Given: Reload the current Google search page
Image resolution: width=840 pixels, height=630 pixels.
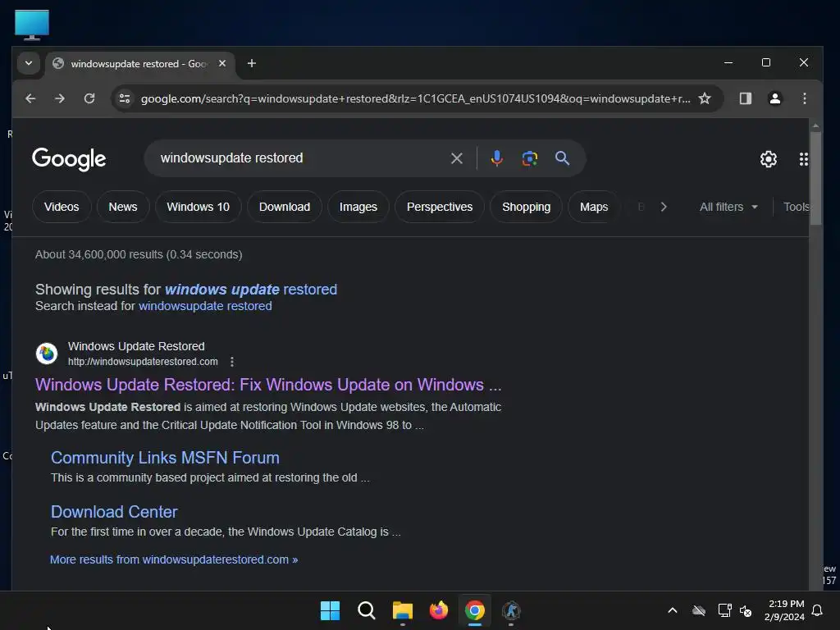Looking at the screenshot, I should pyautogui.click(x=89, y=98).
